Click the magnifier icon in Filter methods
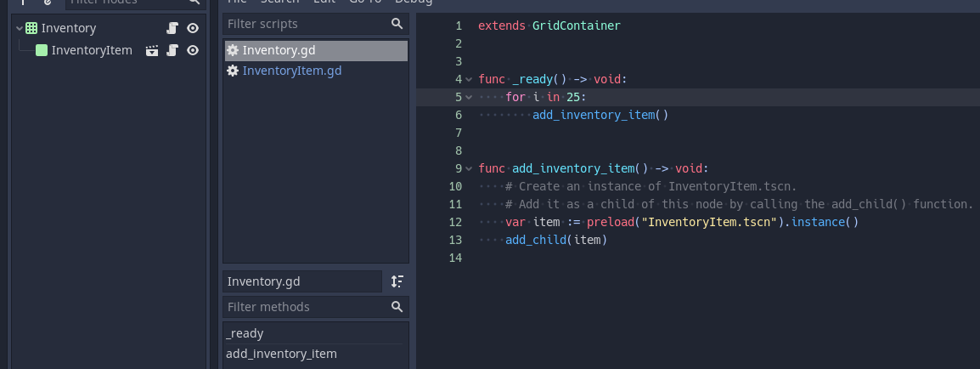 coord(397,306)
